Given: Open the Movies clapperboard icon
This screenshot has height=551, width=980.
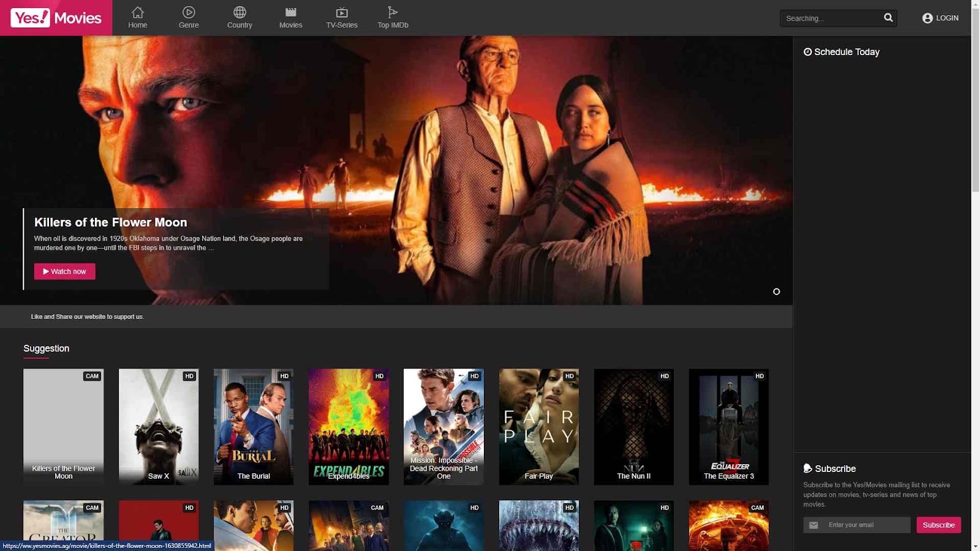Looking at the screenshot, I should (291, 12).
